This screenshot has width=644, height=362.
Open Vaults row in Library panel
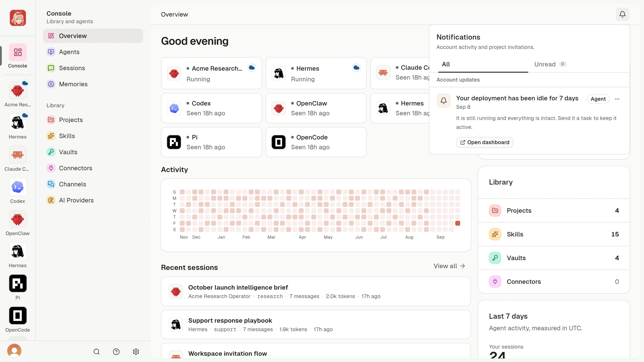tap(553, 258)
